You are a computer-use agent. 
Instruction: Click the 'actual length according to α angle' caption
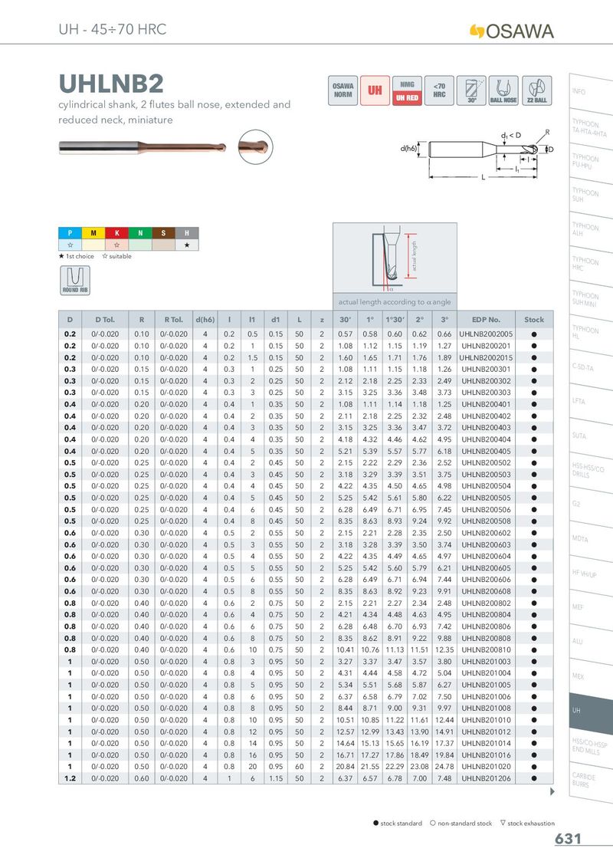coord(395,301)
